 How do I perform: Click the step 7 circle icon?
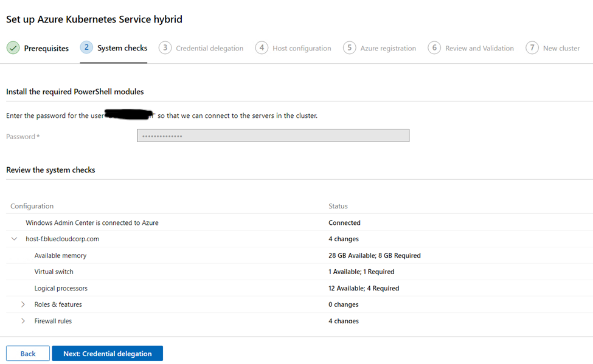[x=532, y=47]
